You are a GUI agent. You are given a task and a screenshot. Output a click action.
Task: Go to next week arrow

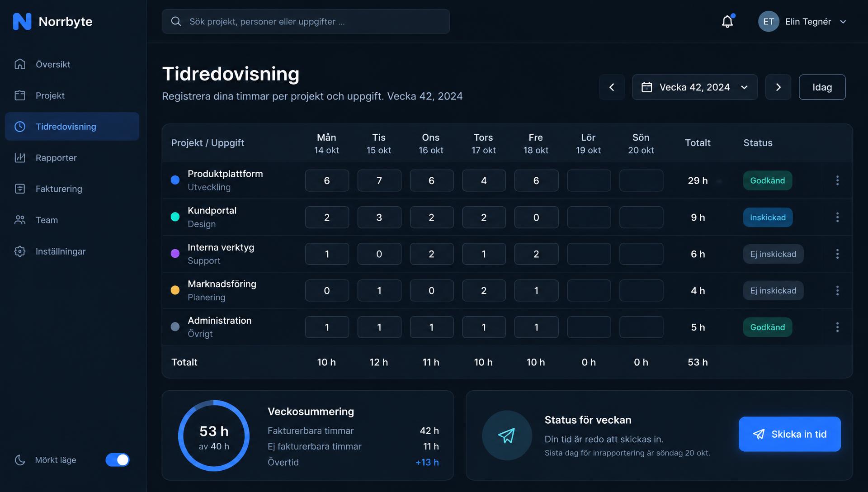click(778, 87)
